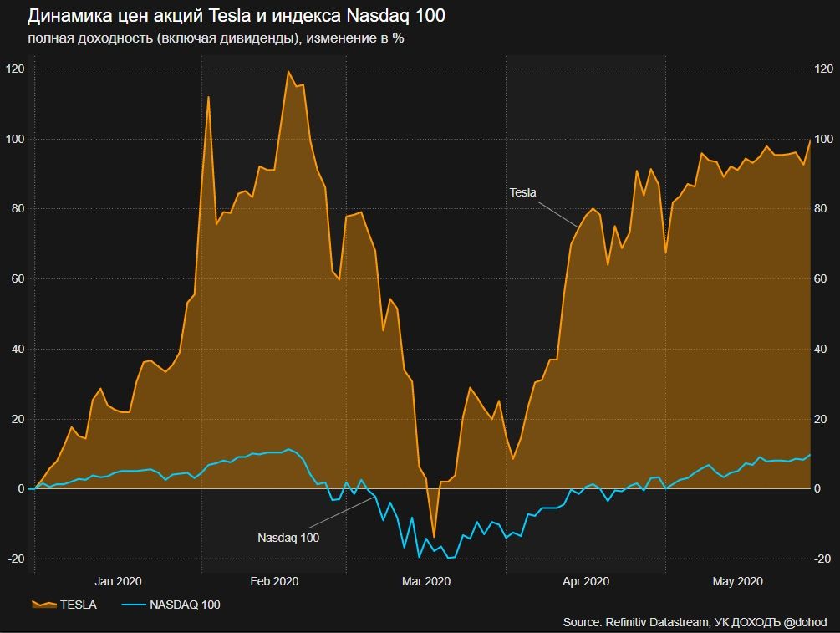The width and height of the screenshot is (840, 633).
Task: Click the left axis value 120
Action: pyautogui.click(x=15, y=69)
